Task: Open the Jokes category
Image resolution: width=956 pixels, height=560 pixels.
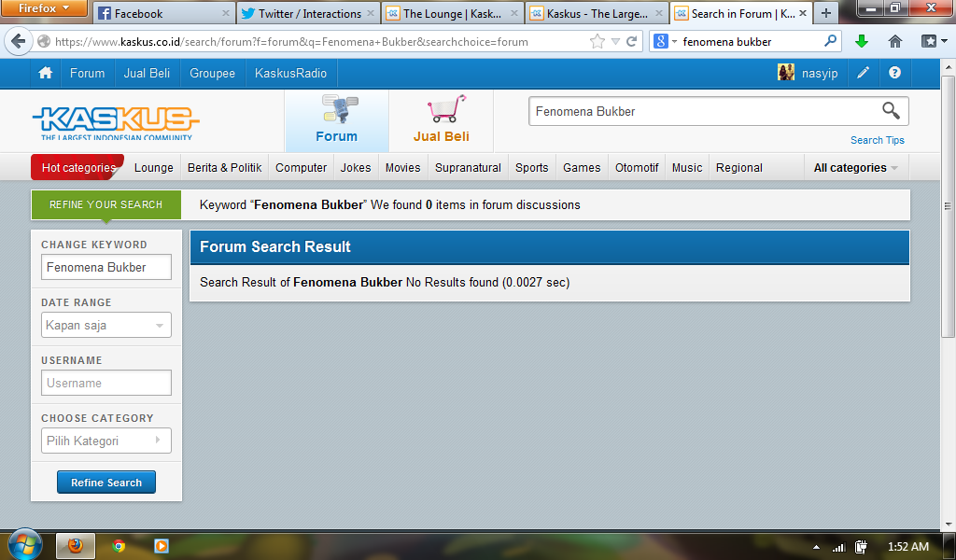Action: click(x=356, y=168)
